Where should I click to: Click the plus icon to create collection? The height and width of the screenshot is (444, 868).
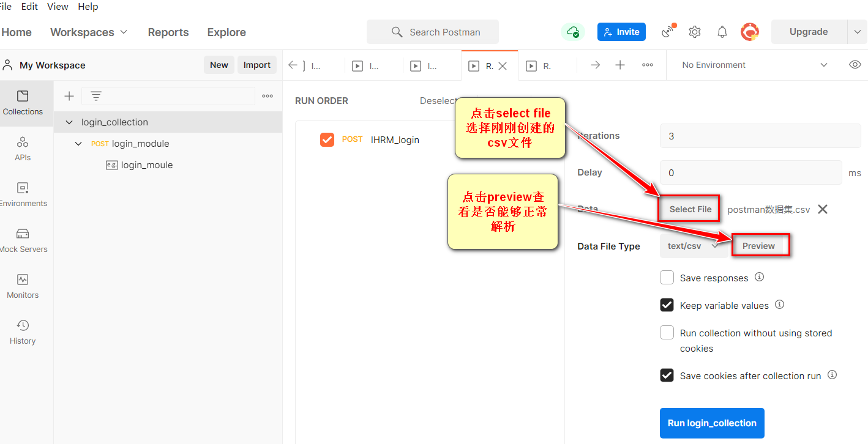point(69,96)
